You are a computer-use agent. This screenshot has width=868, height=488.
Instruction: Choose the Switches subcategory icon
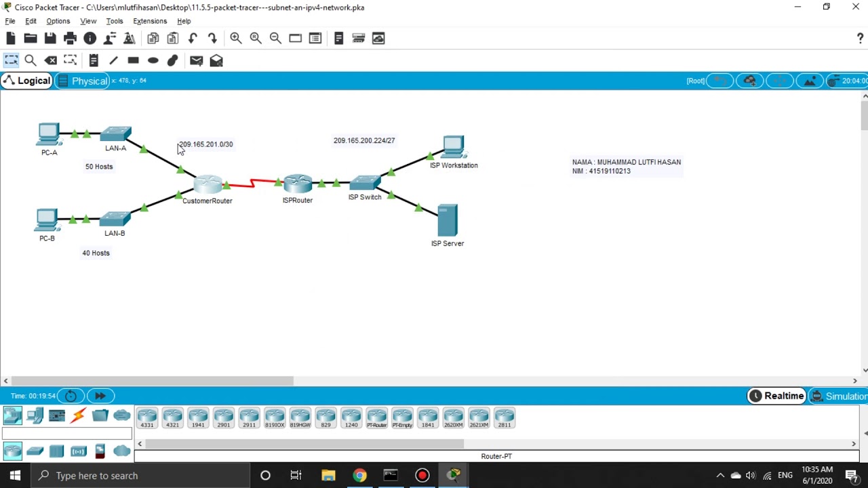pyautogui.click(x=35, y=451)
